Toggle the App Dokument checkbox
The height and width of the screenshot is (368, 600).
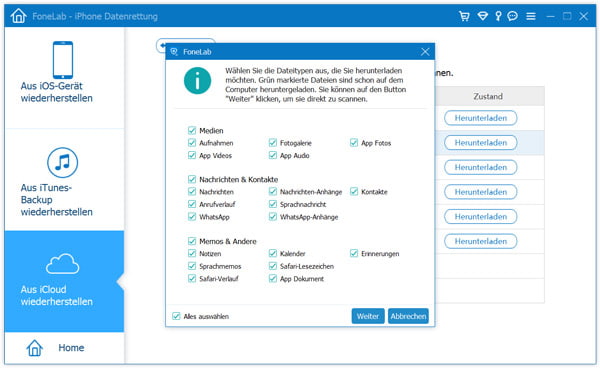(273, 278)
